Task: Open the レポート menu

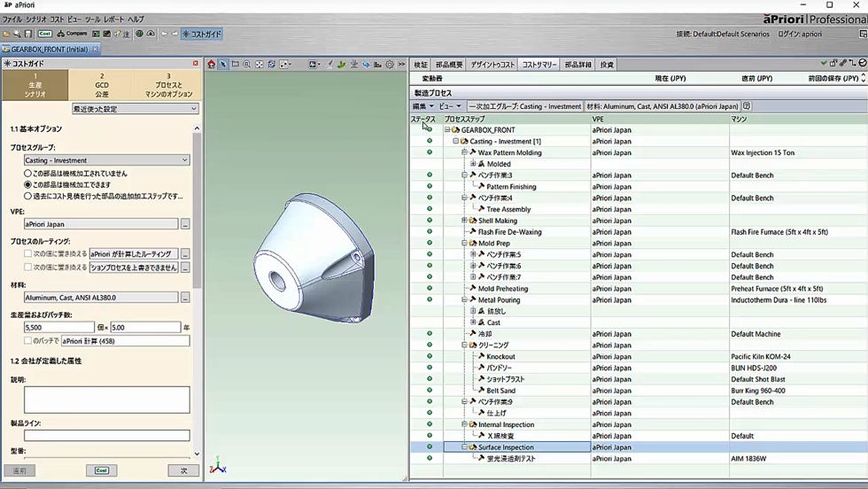Action: pyautogui.click(x=114, y=19)
